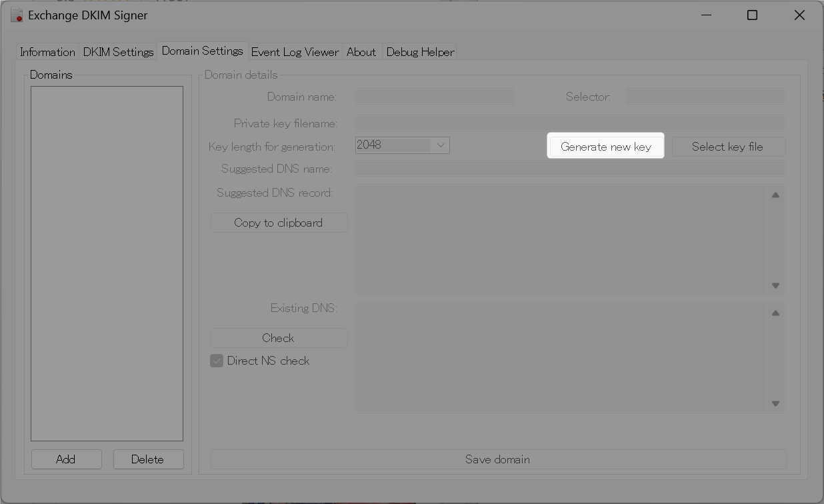This screenshot has width=824, height=504.
Task: Click the Private key filename field
Action: (570, 123)
